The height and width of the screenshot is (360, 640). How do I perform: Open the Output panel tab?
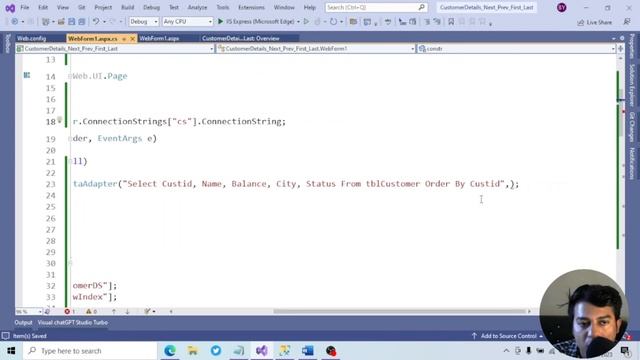click(x=23, y=322)
